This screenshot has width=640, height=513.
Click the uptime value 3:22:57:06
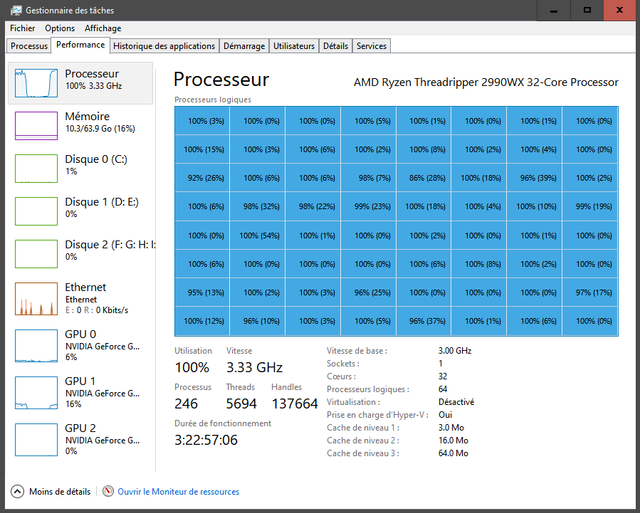point(206,440)
